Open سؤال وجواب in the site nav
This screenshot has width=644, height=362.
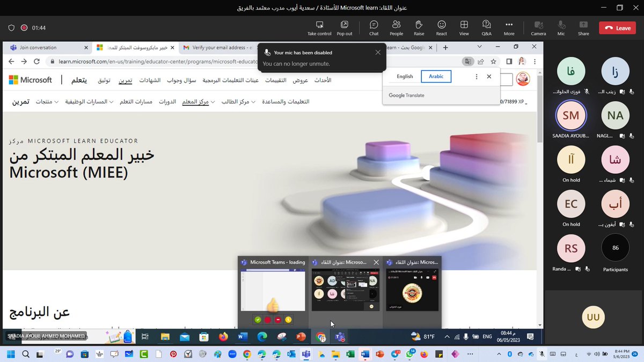(x=182, y=80)
